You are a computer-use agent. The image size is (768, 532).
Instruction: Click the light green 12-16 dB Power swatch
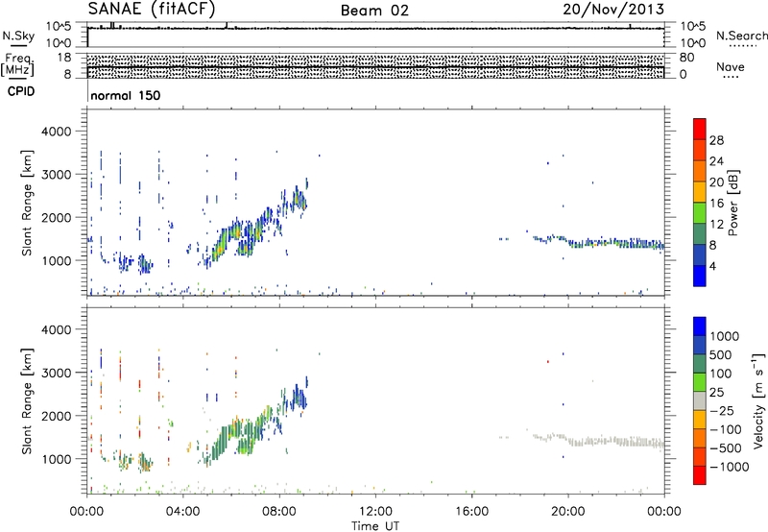click(700, 212)
